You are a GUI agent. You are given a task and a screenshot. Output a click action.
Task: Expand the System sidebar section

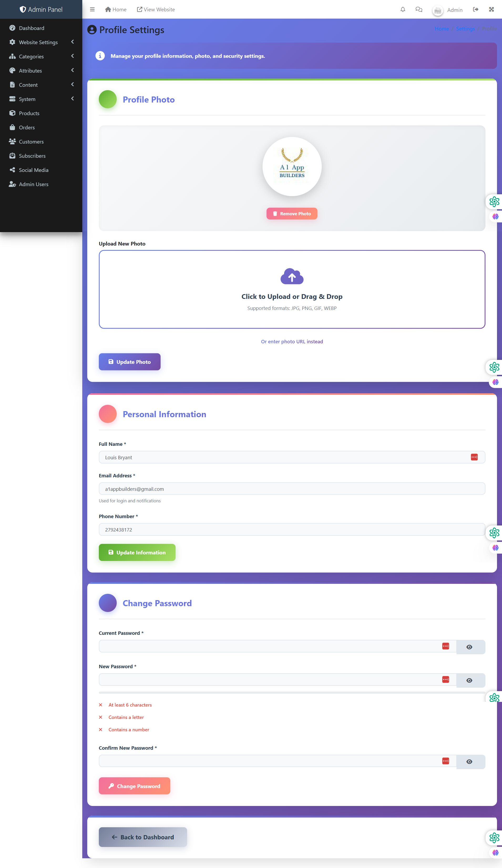coord(41,99)
